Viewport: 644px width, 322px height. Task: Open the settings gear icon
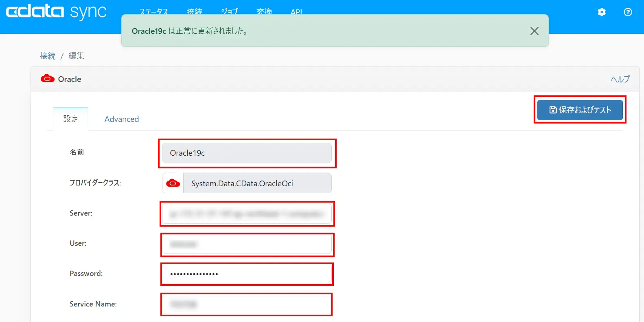(602, 12)
